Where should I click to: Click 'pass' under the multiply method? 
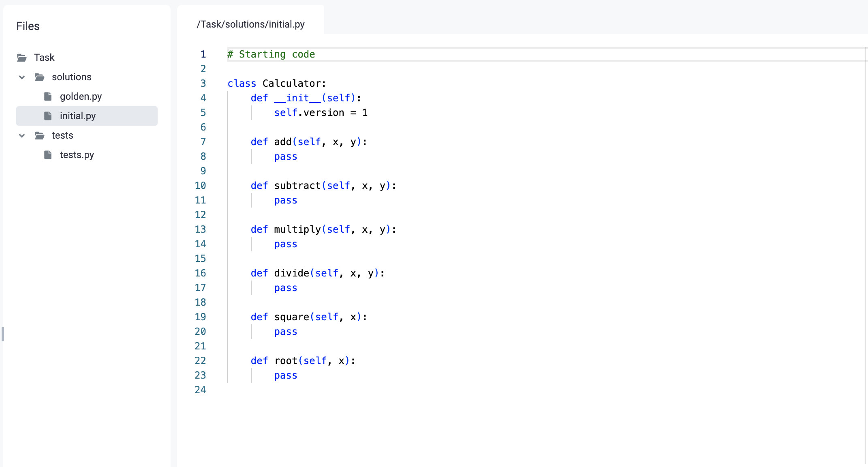(286, 244)
